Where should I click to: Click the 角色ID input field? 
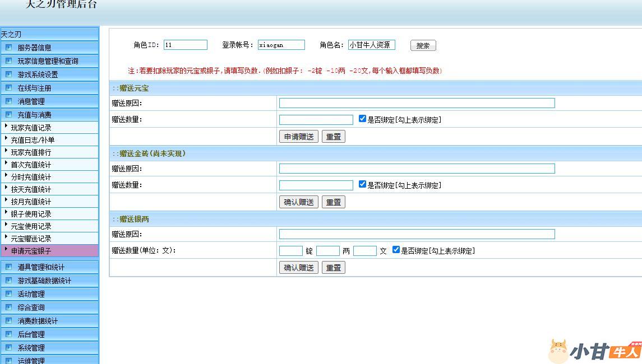(185, 45)
